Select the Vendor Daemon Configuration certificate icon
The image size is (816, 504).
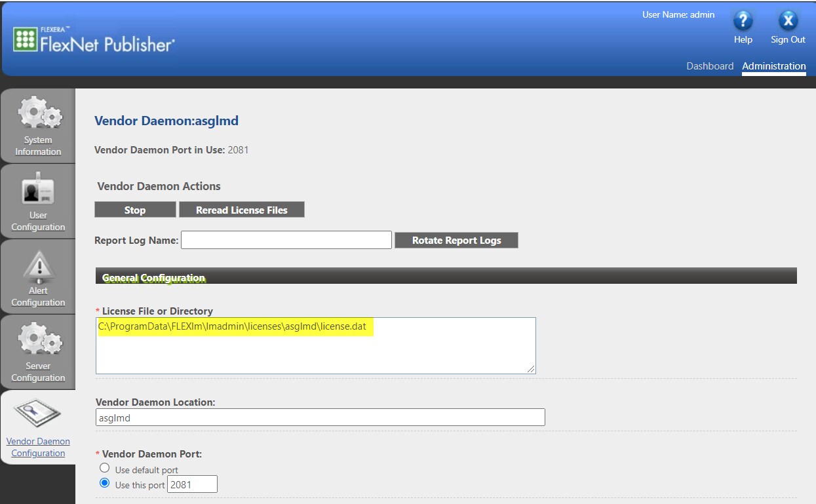[38, 414]
